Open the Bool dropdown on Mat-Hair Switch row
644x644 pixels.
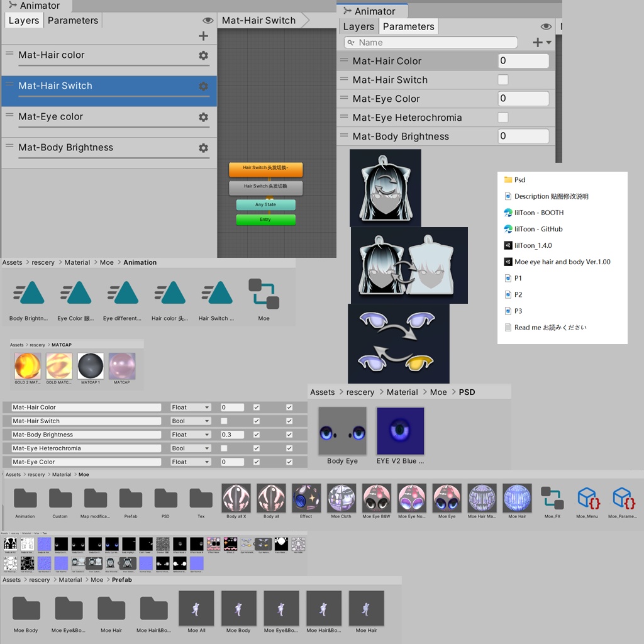click(190, 421)
